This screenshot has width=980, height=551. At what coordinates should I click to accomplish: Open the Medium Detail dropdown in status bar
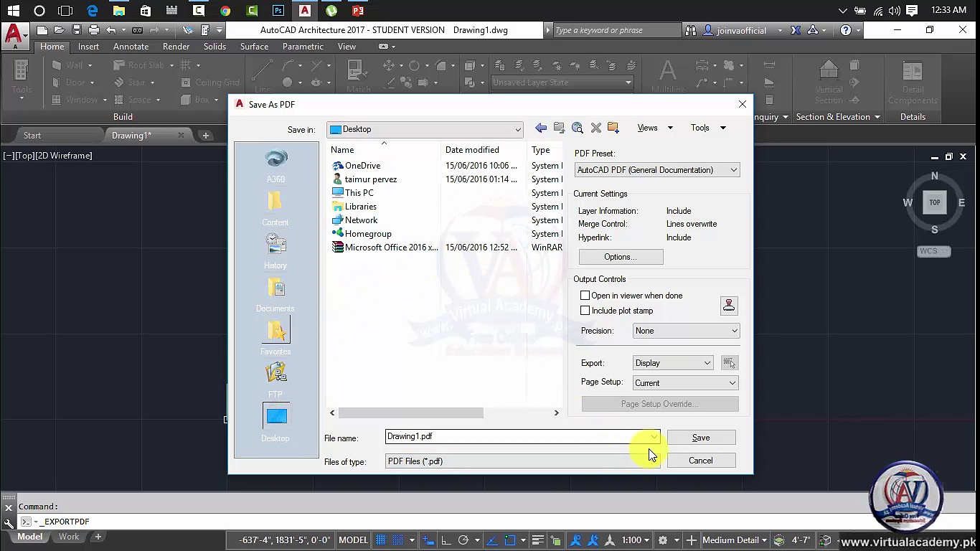click(735, 540)
